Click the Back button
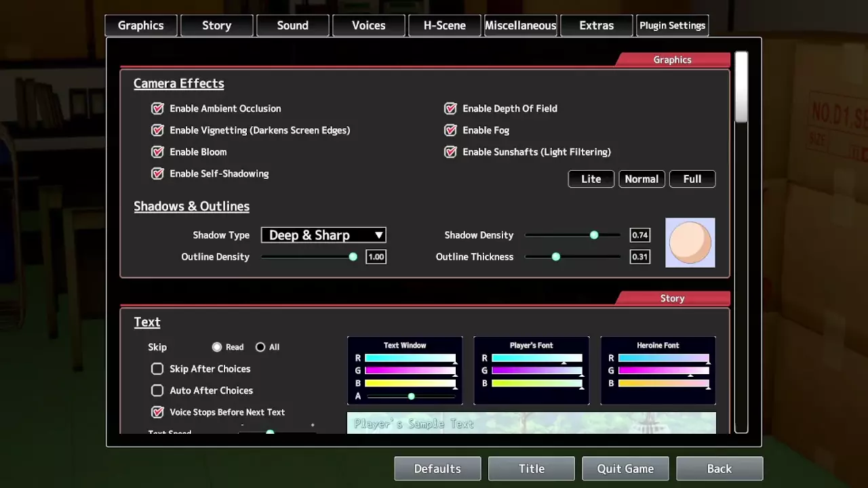The image size is (868, 488). point(719,468)
